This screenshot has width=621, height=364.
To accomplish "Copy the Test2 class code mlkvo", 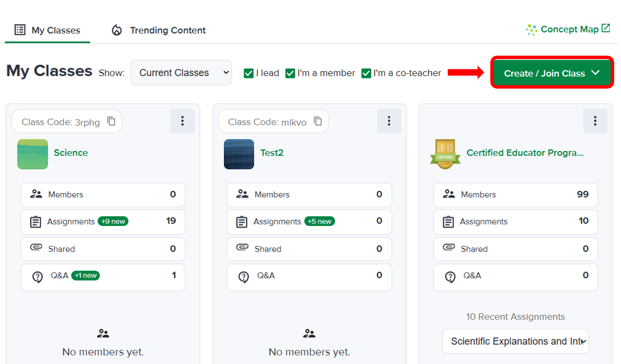I will pos(318,121).
